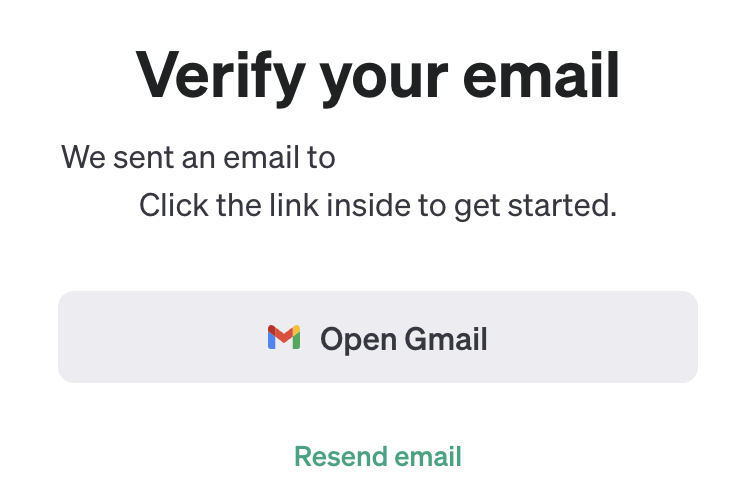
Task: Open Gmail via the gray button
Action: click(x=378, y=337)
